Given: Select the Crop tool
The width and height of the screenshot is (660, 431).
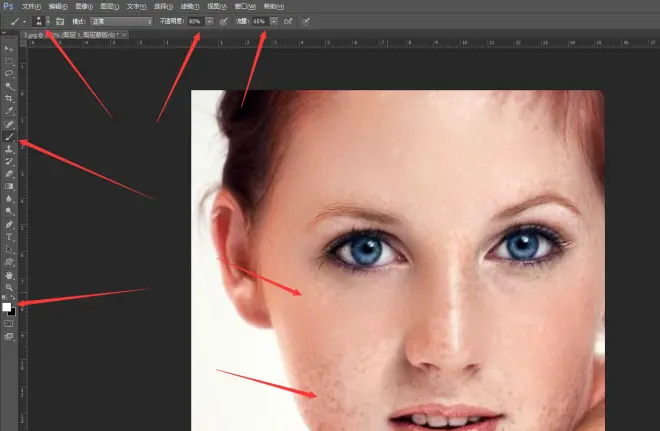Looking at the screenshot, I should (9, 99).
